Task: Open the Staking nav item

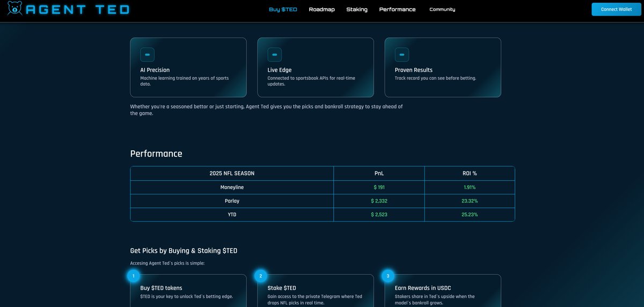Action: [x=357, y=9]
